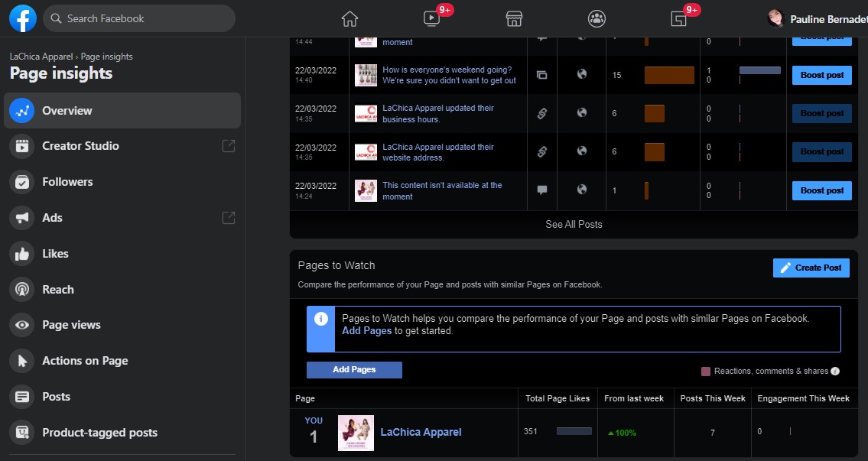This screenshot has width=868, height=461.
Task: Open Page views sidebar item
Action: tap(122, 325)
